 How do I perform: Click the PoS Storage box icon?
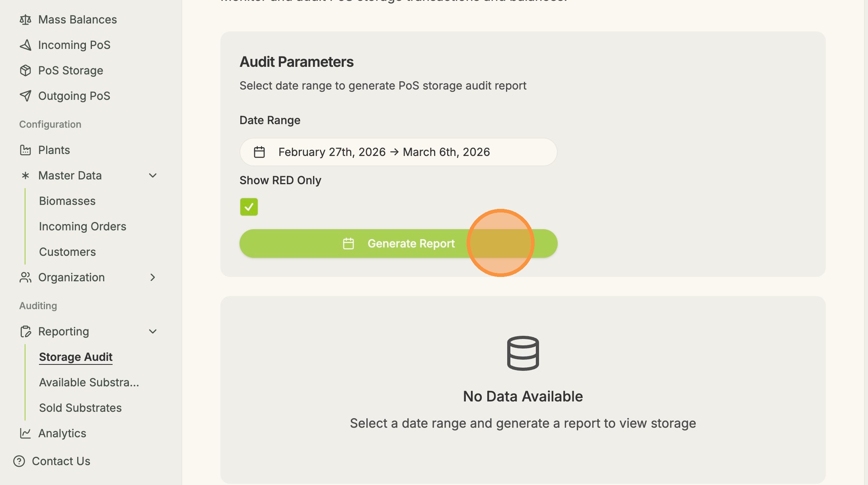point(25,70)
